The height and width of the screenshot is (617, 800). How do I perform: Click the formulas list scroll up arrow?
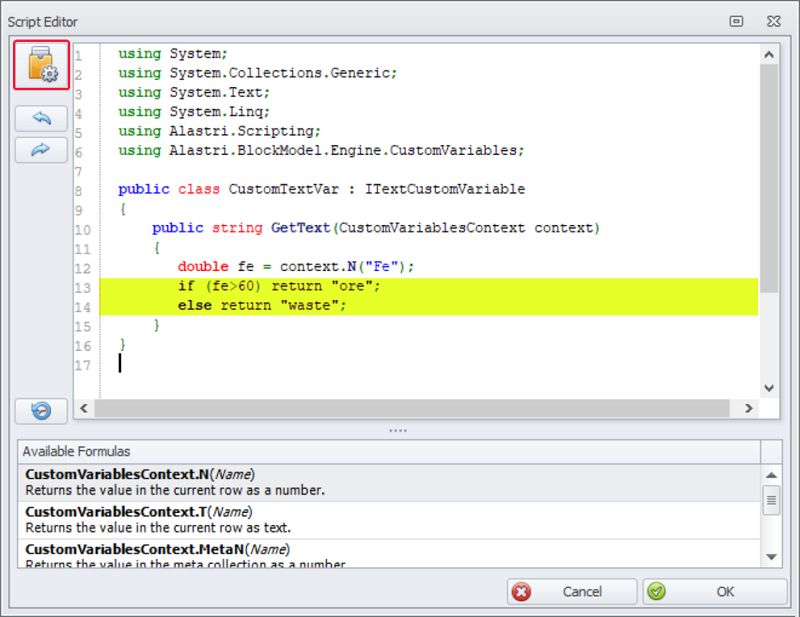click(x=771, y=475)
